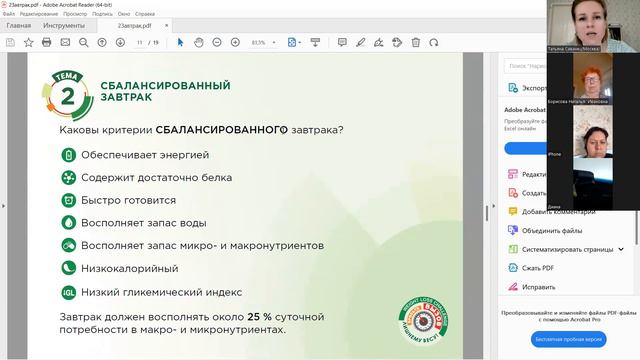640x360 pixels.
Task: Select the iPhone participant video thumbnail
Action: coord(593,131)
